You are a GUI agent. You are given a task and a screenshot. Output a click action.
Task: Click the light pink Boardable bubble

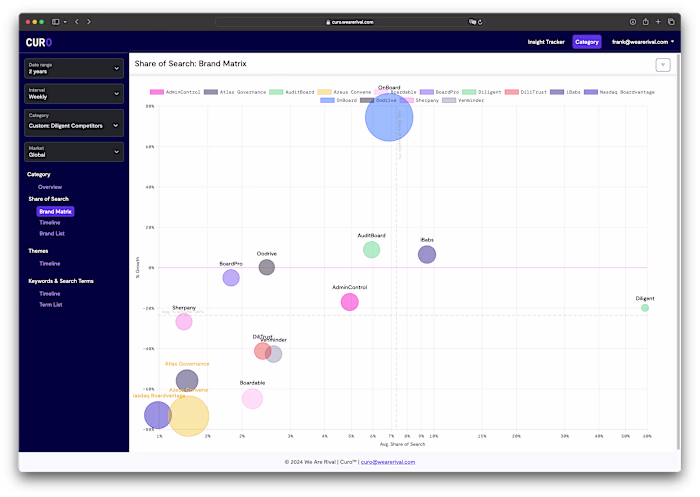pos(252,399)
